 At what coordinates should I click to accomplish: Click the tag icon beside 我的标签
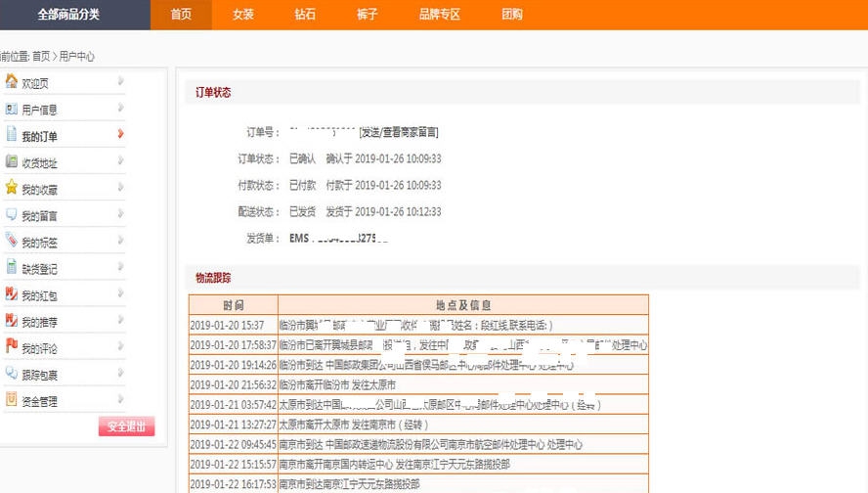click(11, 240)
